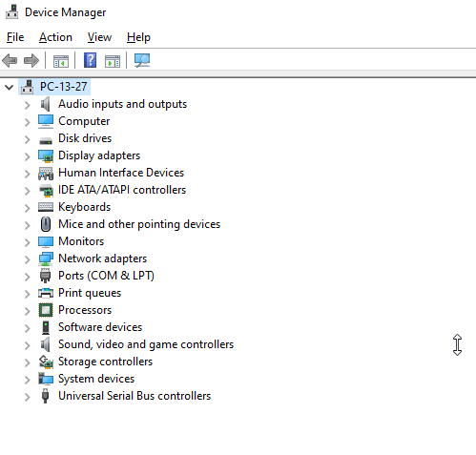476x455 pixels.
Task: Select the Human Interface Devices item
Action: click(121, 173)
